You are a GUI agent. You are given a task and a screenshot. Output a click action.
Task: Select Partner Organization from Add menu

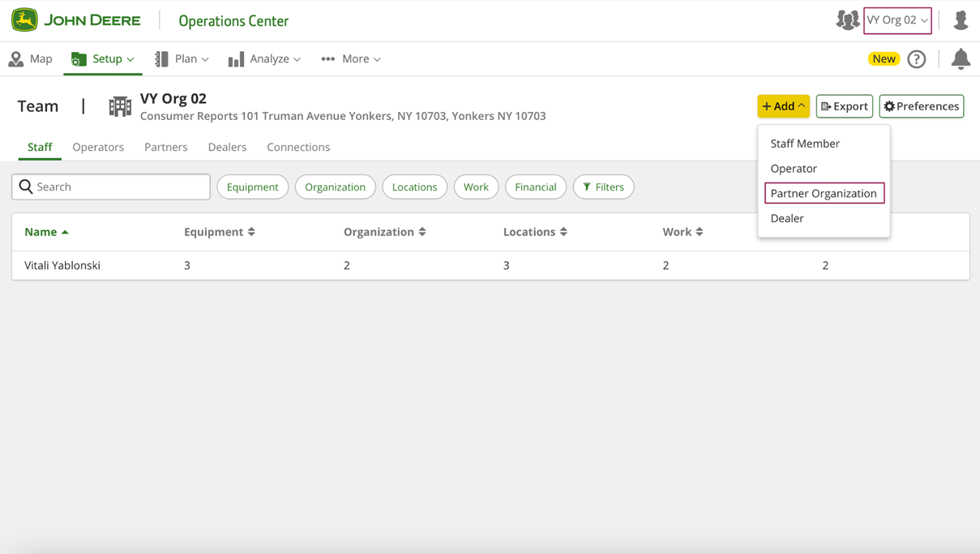pos(823,193)
